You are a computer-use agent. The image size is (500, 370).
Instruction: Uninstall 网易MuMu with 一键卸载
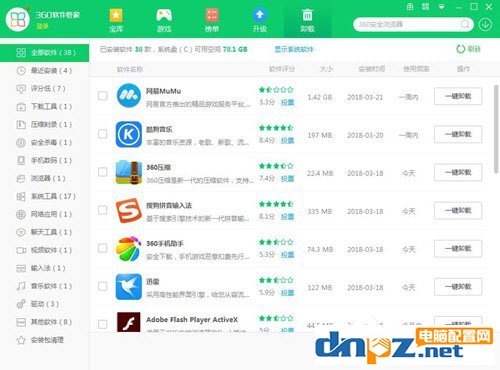(x=458, y=96)
